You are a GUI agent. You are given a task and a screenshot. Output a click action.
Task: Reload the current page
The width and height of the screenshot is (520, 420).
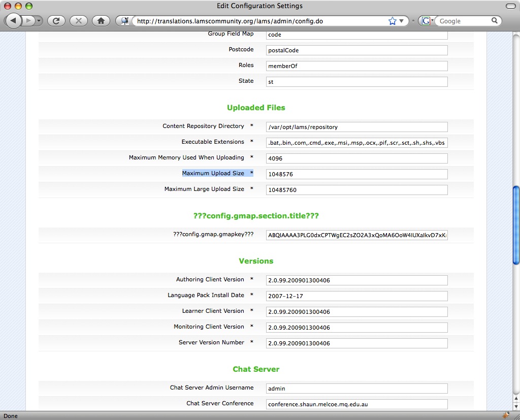click(x=56, y=21)
